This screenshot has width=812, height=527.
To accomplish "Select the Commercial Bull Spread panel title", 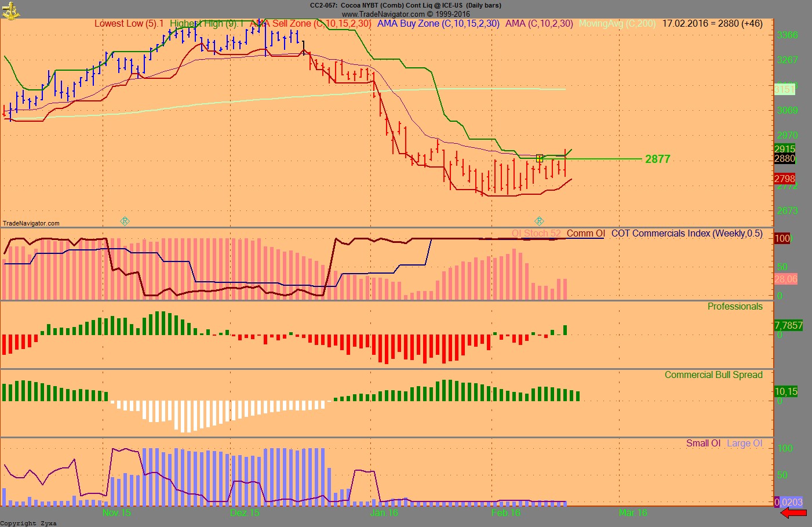I will click(714, 375).
